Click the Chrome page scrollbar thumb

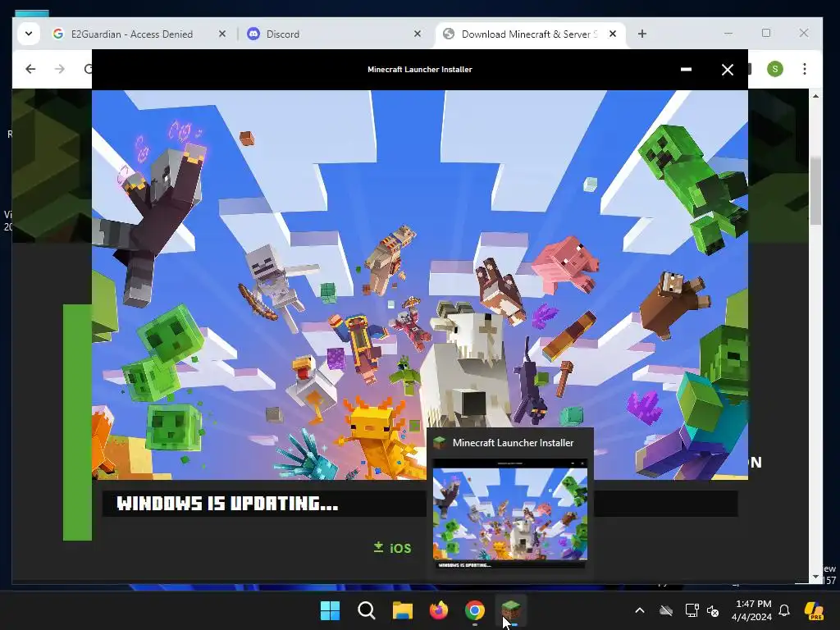pos(815,190)
